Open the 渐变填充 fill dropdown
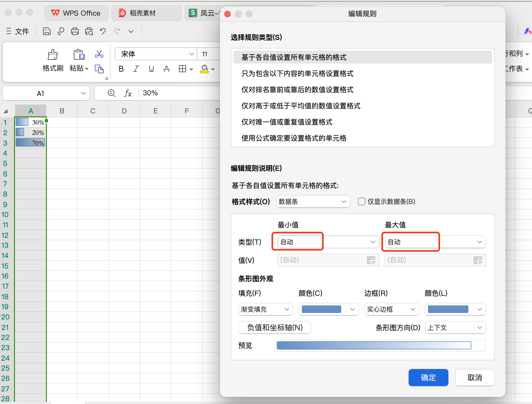This screenshot has width=532, height=404. pos(265,309)
